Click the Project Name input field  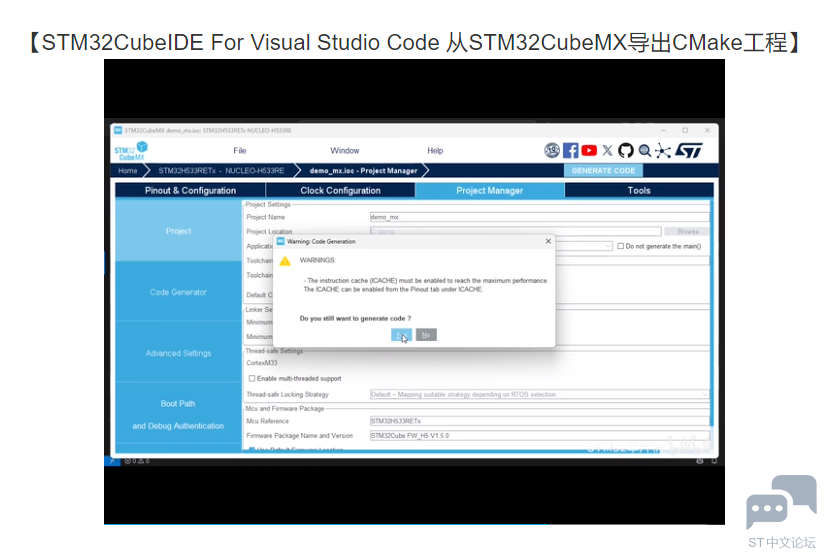click(x=539, y=217)
